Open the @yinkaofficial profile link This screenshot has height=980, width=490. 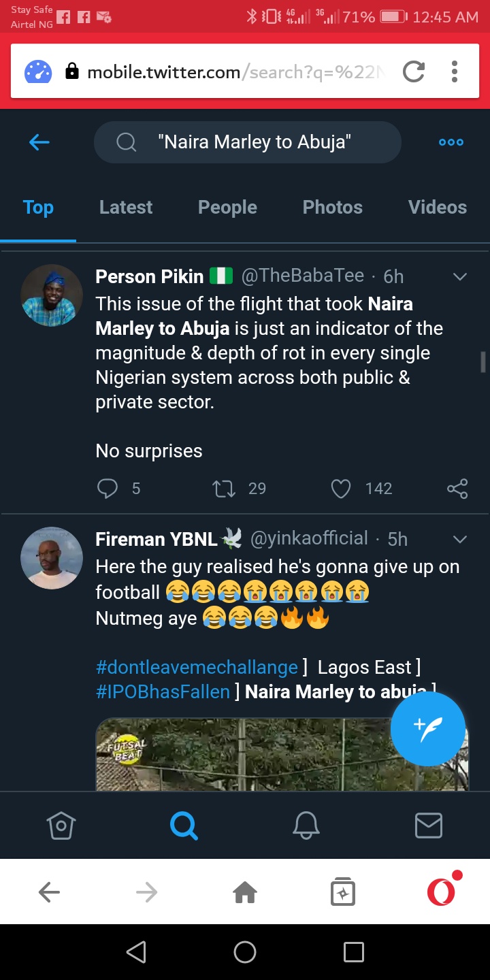pyautogui.click(x=309, y=539)
